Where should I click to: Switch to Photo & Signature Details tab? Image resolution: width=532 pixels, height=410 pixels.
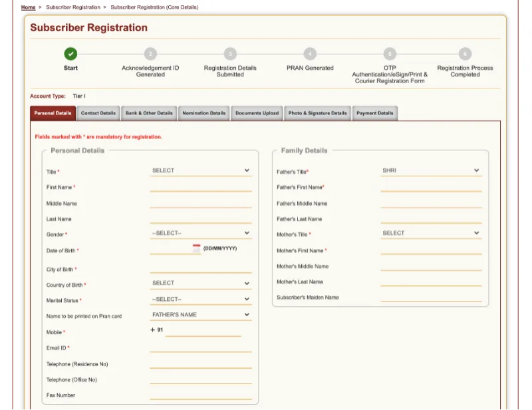point(317,113)
